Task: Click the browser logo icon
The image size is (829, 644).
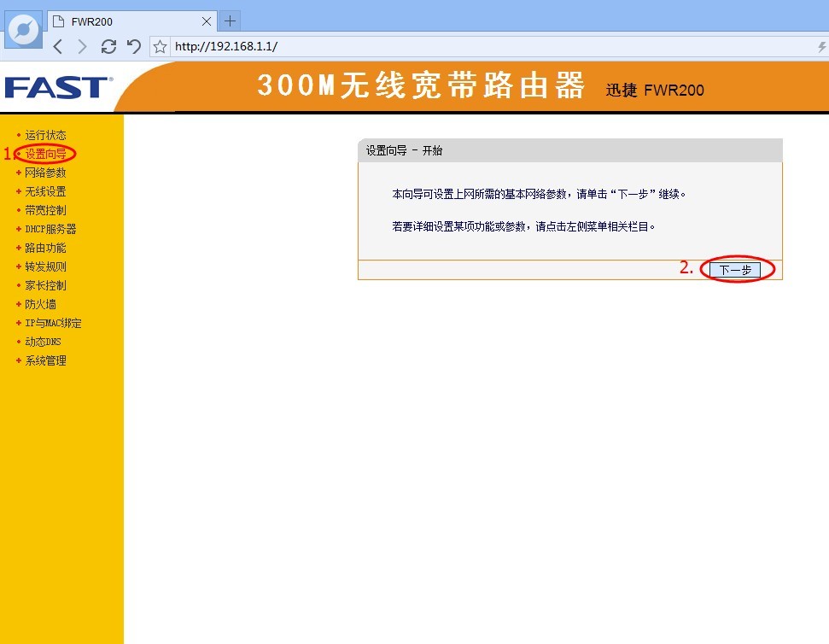Action: [x=24, y=30]
